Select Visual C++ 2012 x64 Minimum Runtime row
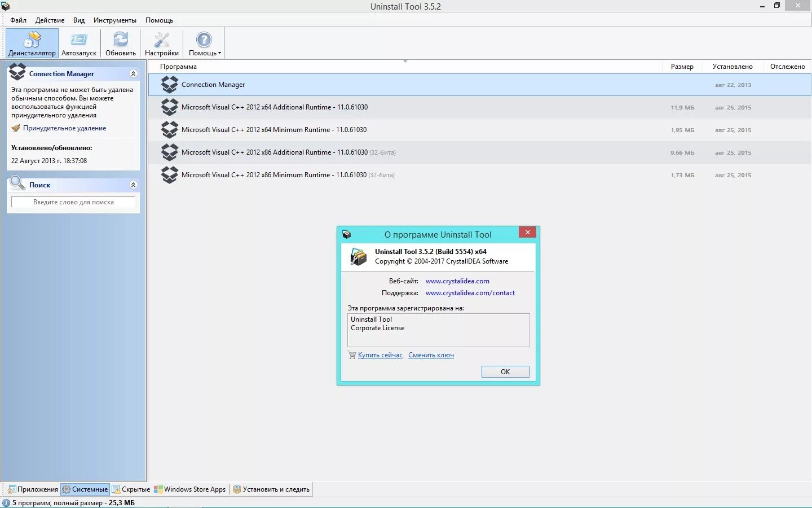 480,130
